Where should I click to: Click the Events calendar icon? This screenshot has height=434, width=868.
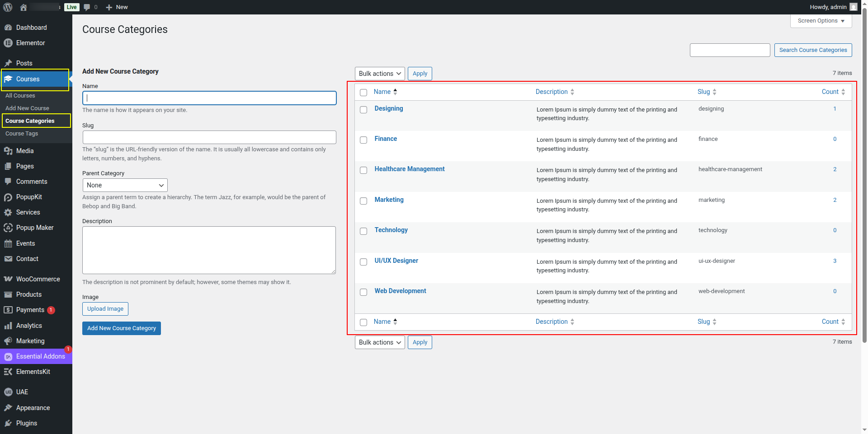(8, 243)
